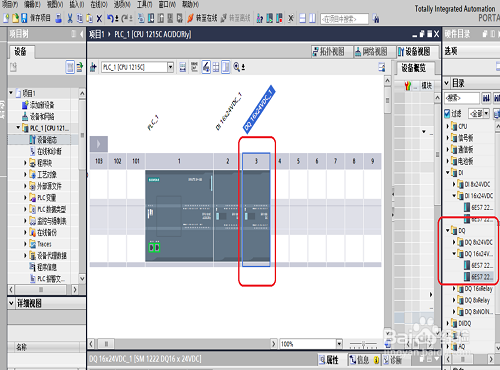Click the catalog search input field

click(x=462, y=98)
